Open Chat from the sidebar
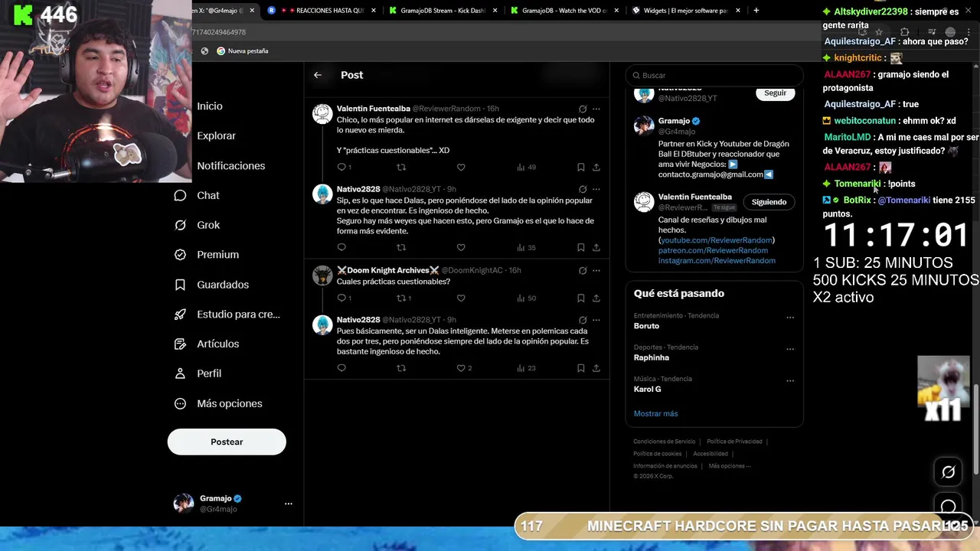The width and height of the screenshot is (980, 551). (197, 195)
